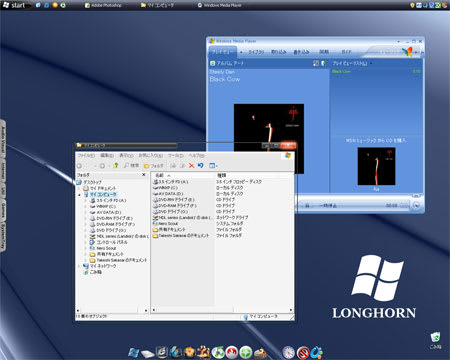Click the Back arrow in Explorer toolbar
The height and width of the screenshot is (360, 450).
point(80,166)
